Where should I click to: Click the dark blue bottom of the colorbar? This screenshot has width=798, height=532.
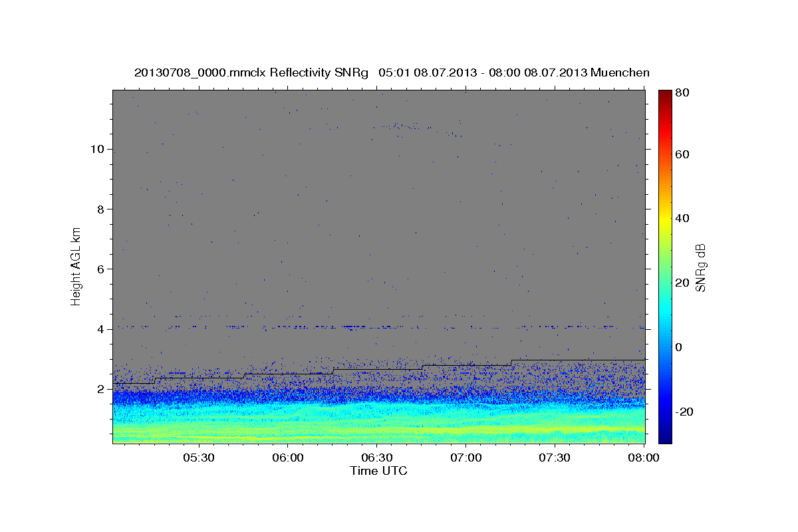(x=665, y=436)
